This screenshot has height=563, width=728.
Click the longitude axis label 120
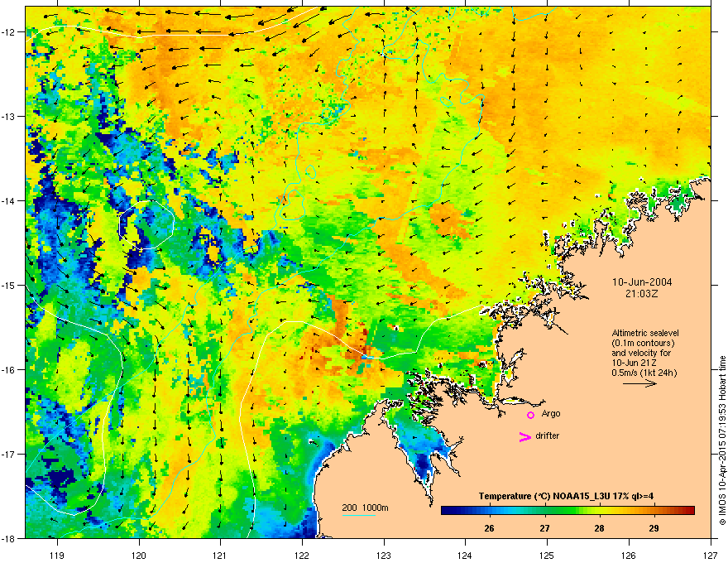(139, 555)
